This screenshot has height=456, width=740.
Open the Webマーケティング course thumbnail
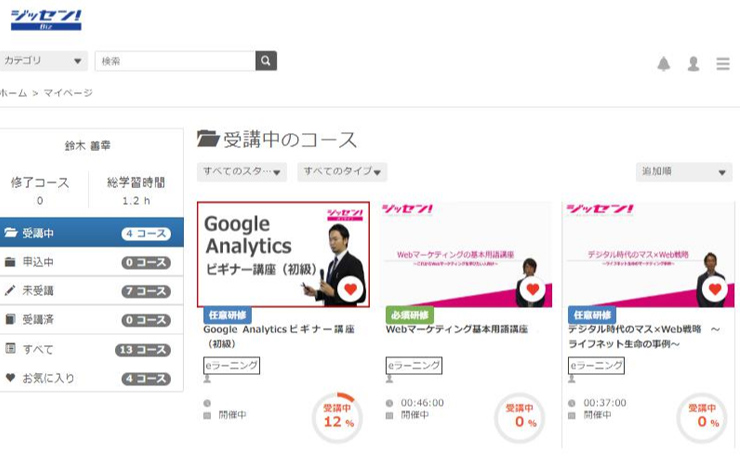click(x=466, y=254)
